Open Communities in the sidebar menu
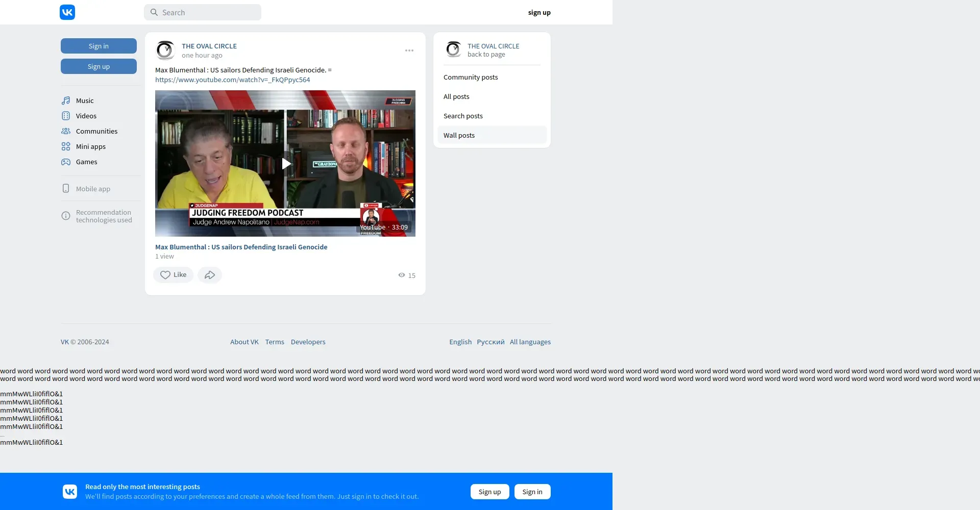The width and height of the screenshot is (980, 510). 96,131
